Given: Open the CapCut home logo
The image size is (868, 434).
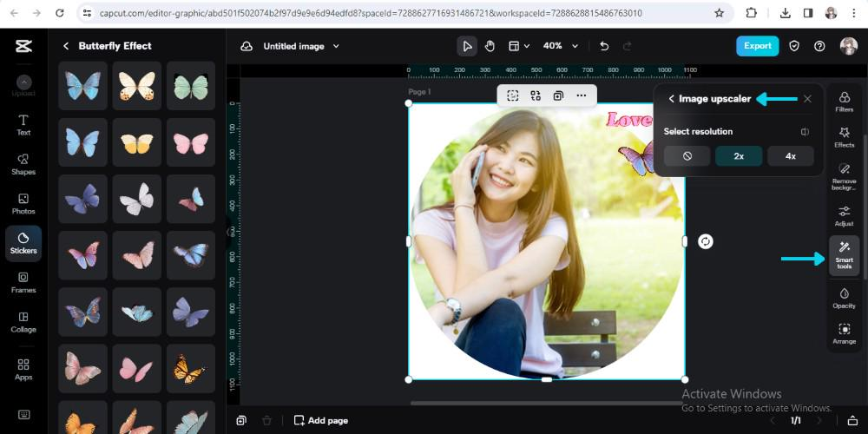Looking at the screenshot, I should (x=23, y=46).
